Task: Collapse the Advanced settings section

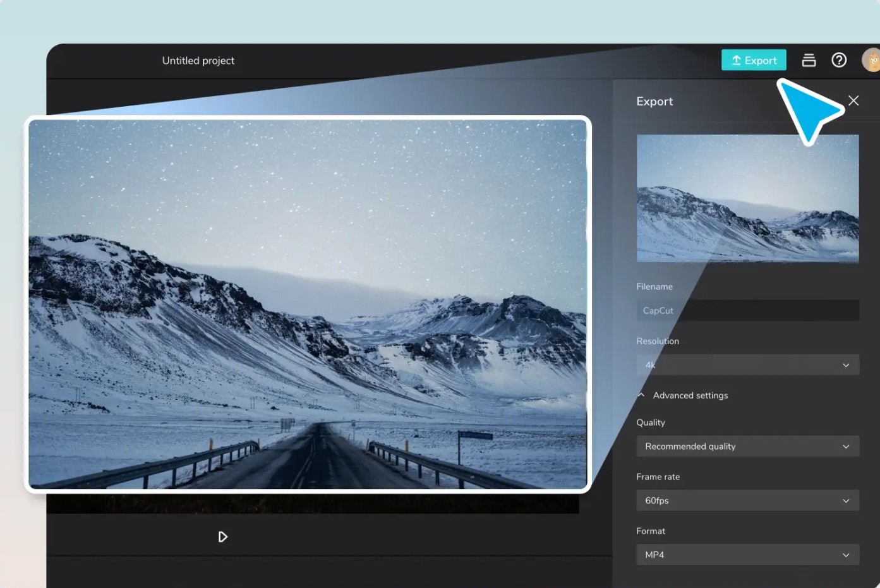Action: coord(682,395)
